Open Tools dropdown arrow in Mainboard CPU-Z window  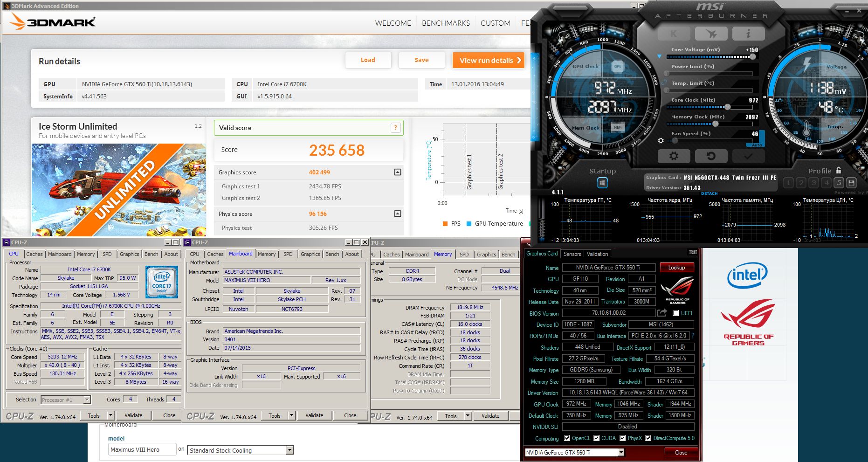point(291,415)
